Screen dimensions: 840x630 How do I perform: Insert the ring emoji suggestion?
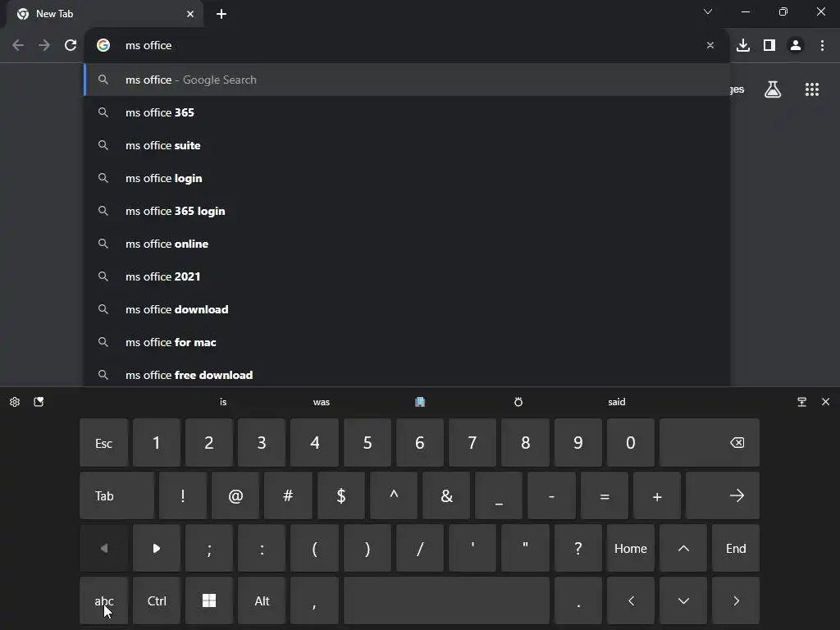click(x=518, y=402)
